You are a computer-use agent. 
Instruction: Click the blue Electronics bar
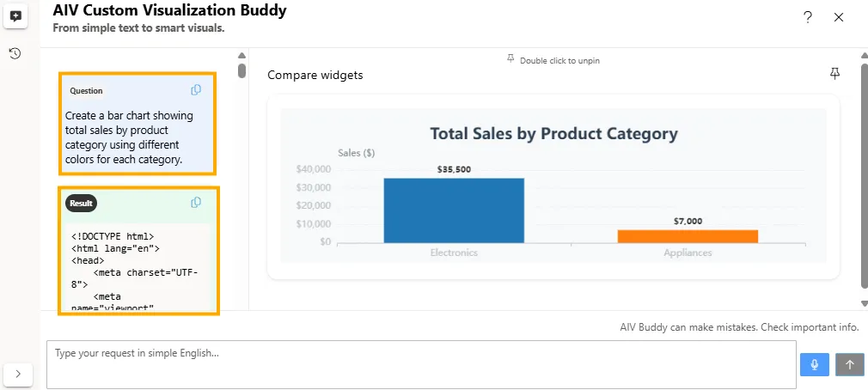tap(454, 210)
